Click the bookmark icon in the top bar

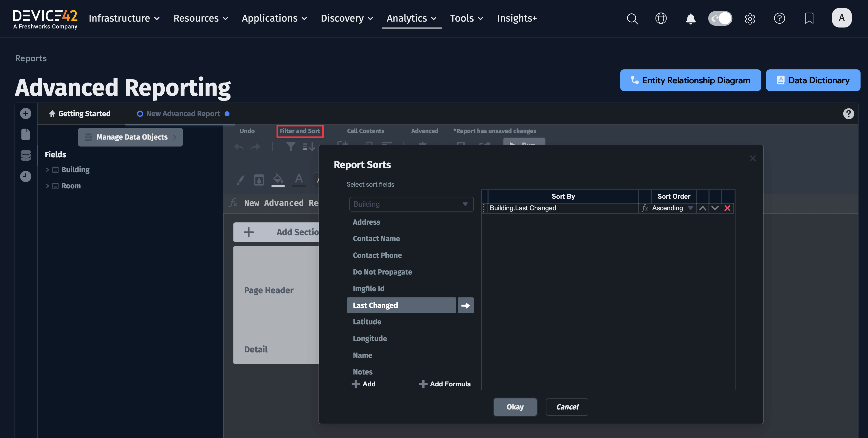[x=809, y=18]
